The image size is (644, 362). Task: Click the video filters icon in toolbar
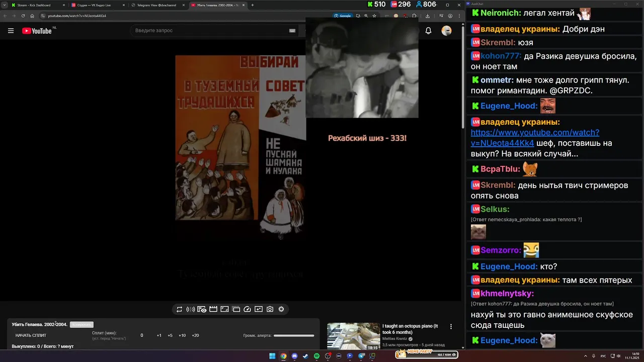click(258, 309)
